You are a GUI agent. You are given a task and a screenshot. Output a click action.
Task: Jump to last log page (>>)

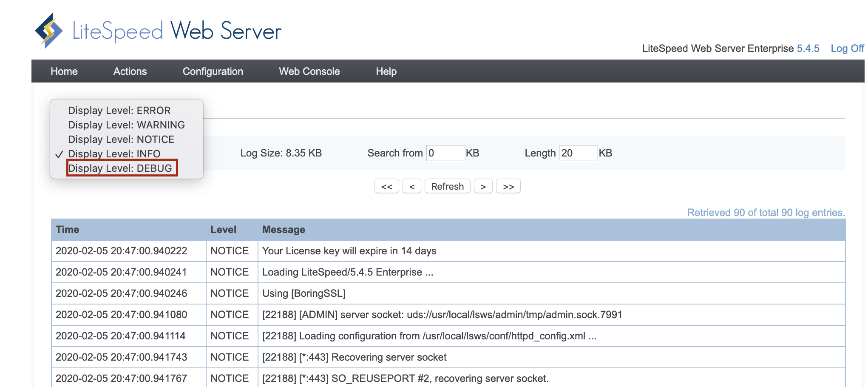point(508,186)
